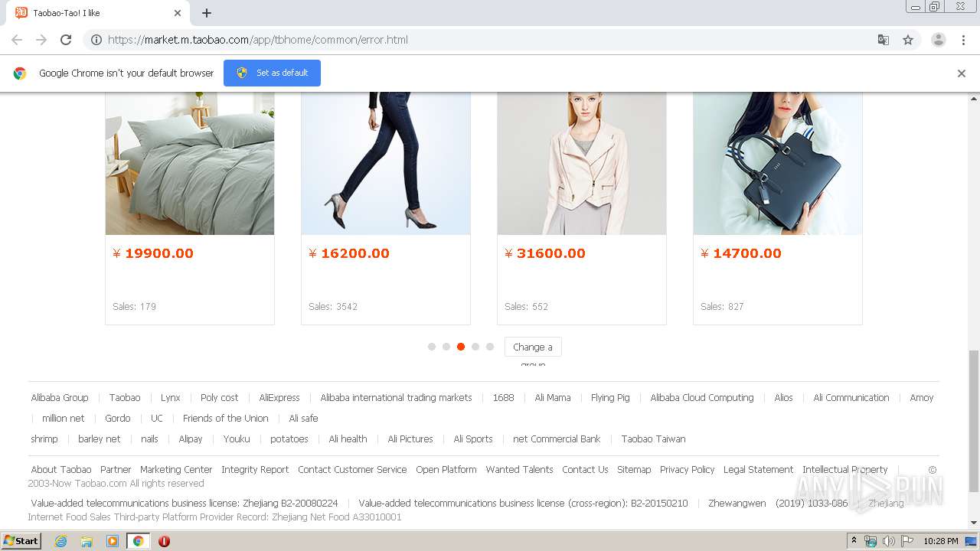Open the grey bedding set product image
This screenshot has width=980, height=551.
point(190,163)
